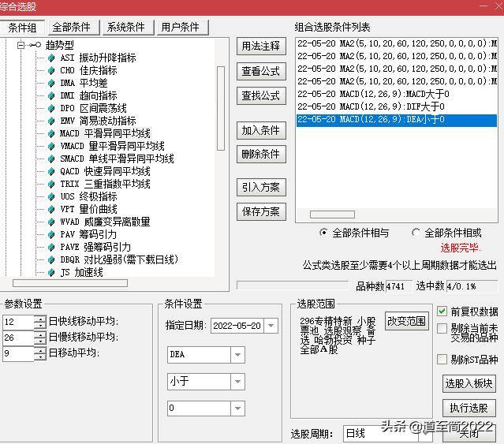Viewport: 504px width, 444px height.
Task: Click the JS 加速线 diamond icon
Action: (x=51, y=272)
